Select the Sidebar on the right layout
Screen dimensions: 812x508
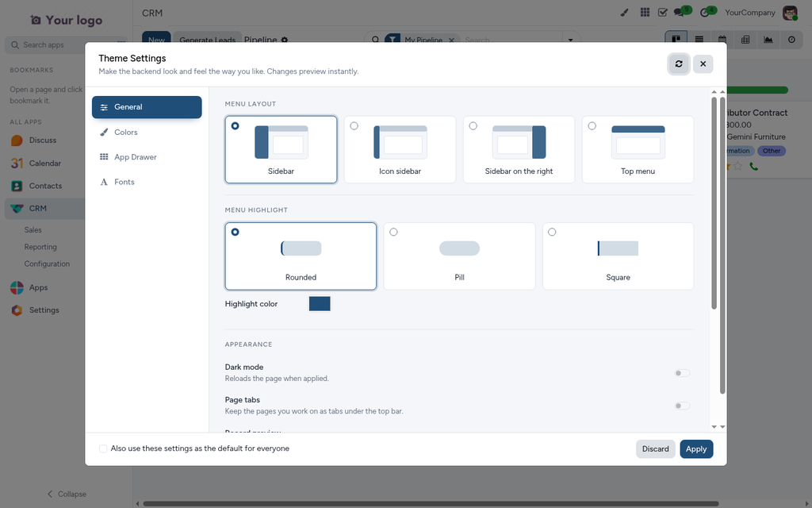pyautogui.click(x=519, y=149)
